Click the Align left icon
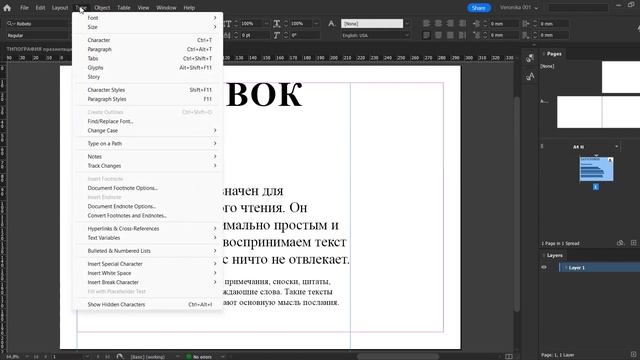640x360 pixels. 427,24
